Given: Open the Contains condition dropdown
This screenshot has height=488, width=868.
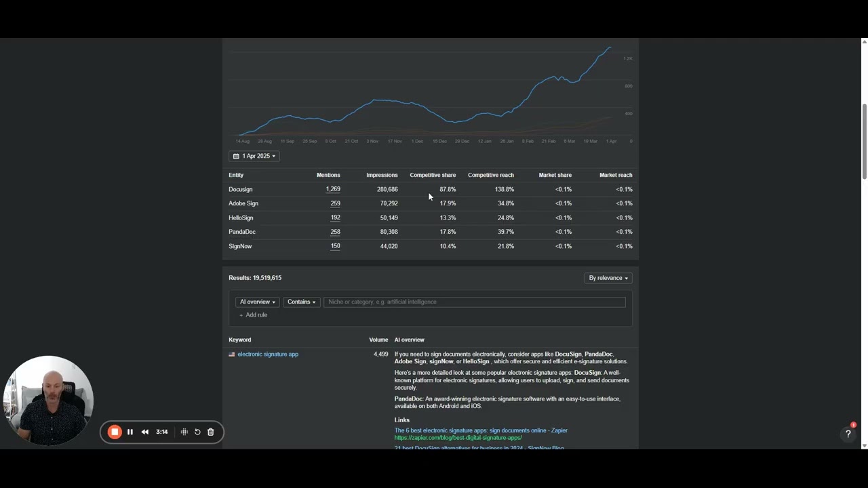Looking at the screenshot, I should pyautogui.click(x=301, y=302).
